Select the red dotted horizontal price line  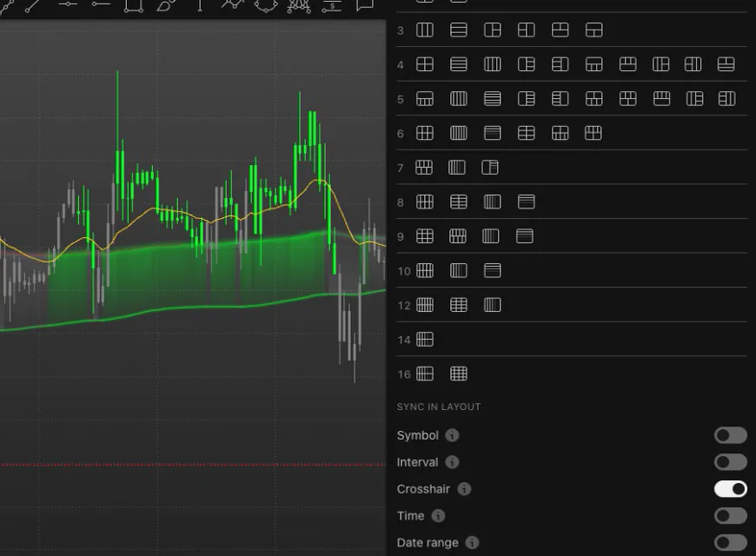tap(193, 465)
